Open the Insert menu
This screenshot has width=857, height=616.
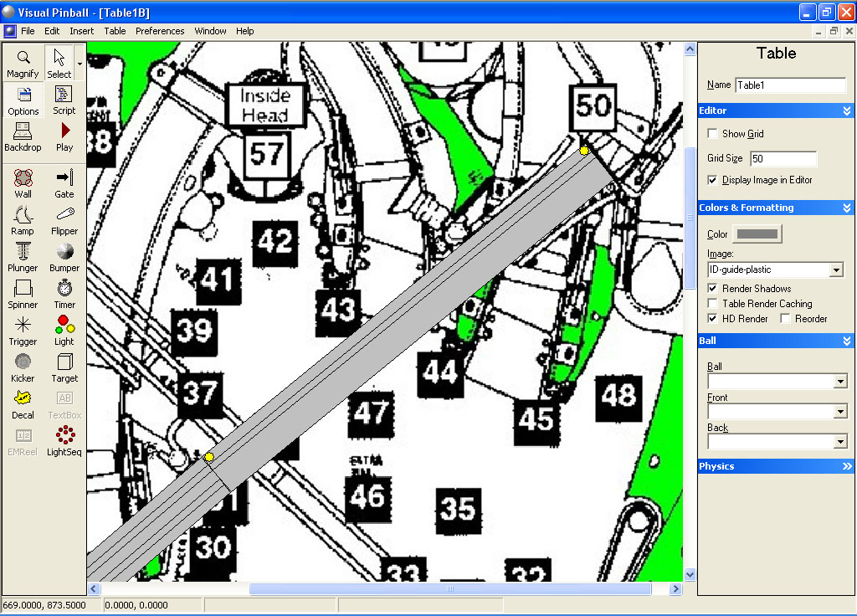[x=82, y=31]
